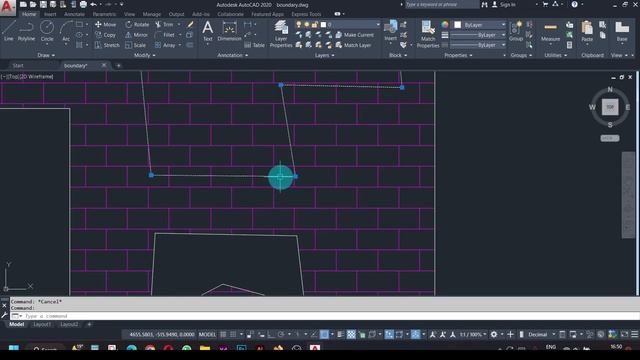This screenshot has width=640, height=360.
Task: Toggle snap mode in status bar
Action: [x=233, y=335]
